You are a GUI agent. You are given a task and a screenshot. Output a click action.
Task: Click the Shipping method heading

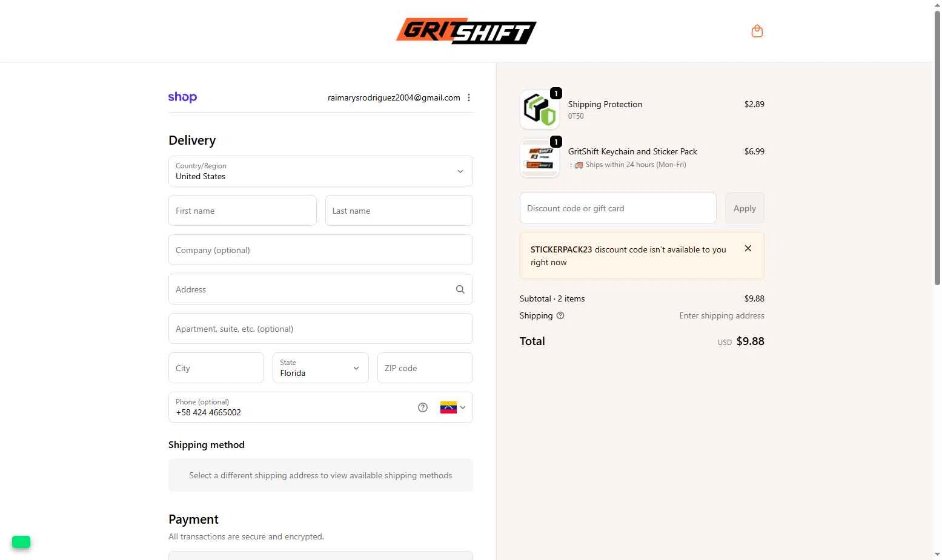tap(207, 445)
